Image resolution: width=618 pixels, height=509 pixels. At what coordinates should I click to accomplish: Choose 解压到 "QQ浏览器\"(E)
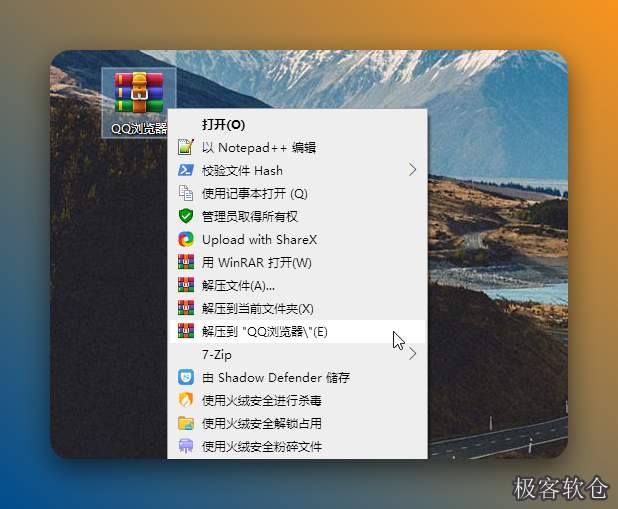[x=298, y=331]
